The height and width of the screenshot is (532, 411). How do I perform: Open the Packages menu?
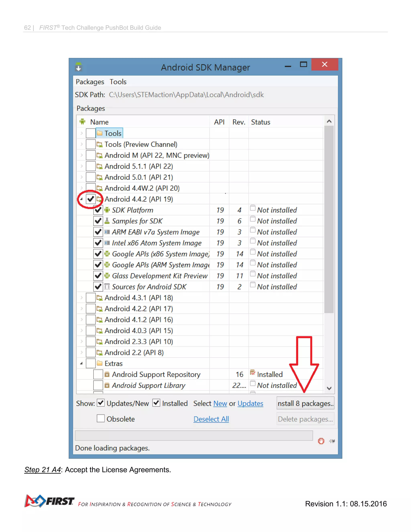(x=90, y=82)
